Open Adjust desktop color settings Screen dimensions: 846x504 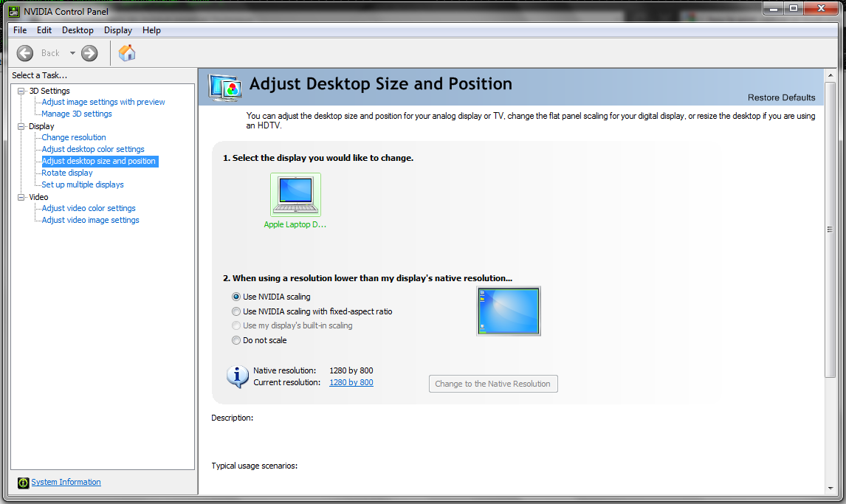click(x=93, y=149)
